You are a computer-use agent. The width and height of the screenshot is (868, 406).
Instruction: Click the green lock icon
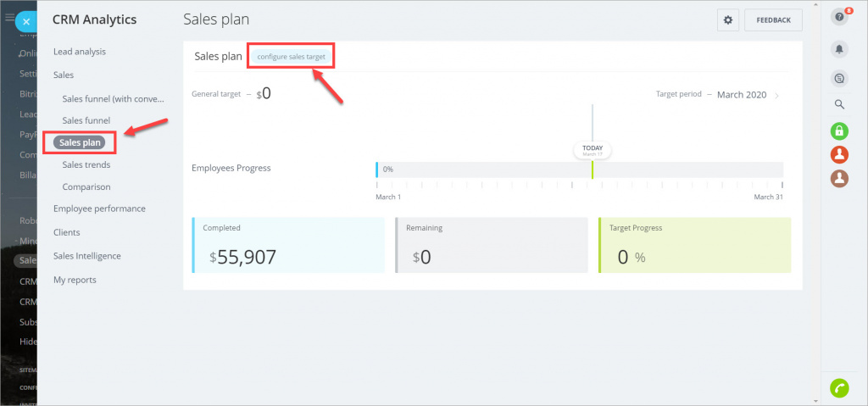(x=840, y=132)
